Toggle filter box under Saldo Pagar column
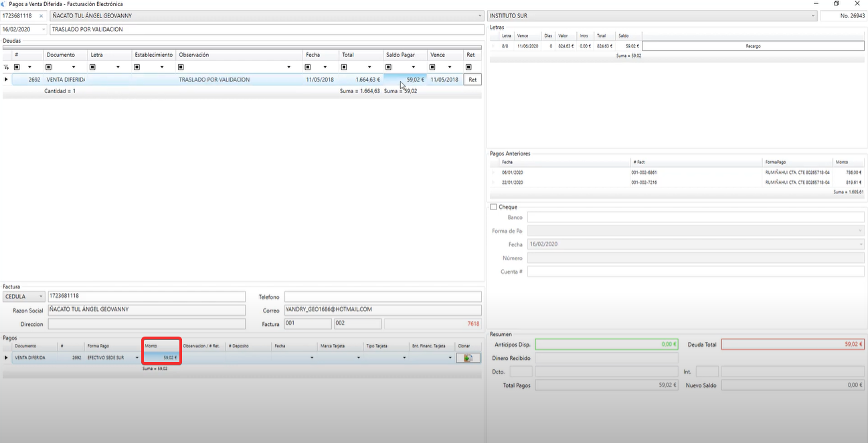 pos(388,67)
